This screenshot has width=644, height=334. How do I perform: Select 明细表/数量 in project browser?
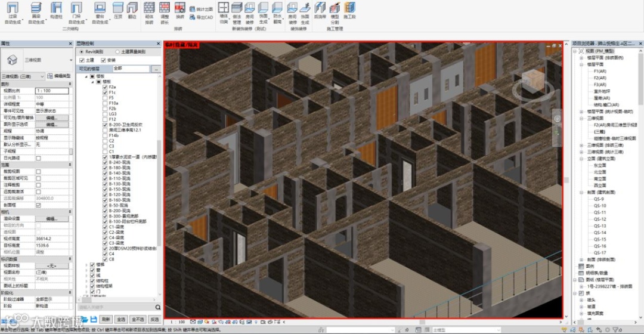point(597,273)
